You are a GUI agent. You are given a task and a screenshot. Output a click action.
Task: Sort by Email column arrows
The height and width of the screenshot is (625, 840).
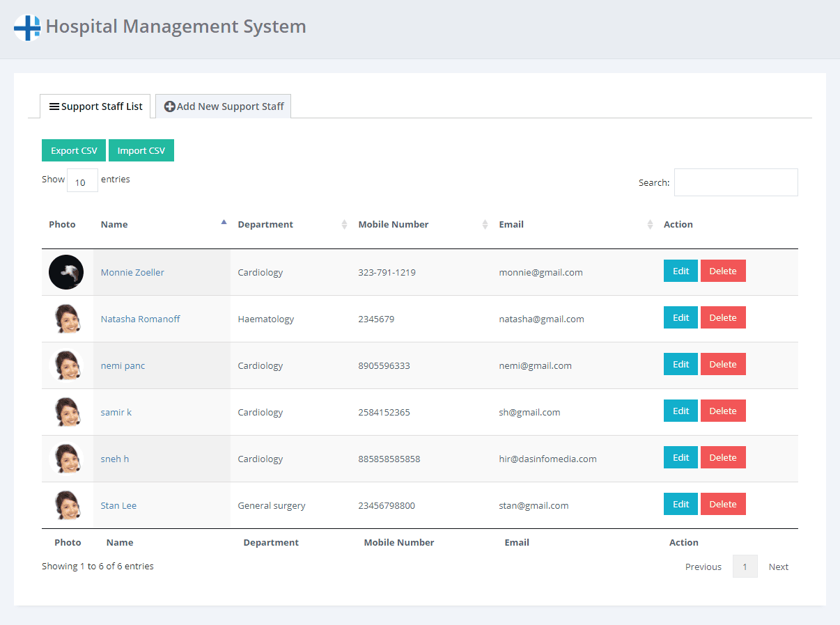[650, 224]
